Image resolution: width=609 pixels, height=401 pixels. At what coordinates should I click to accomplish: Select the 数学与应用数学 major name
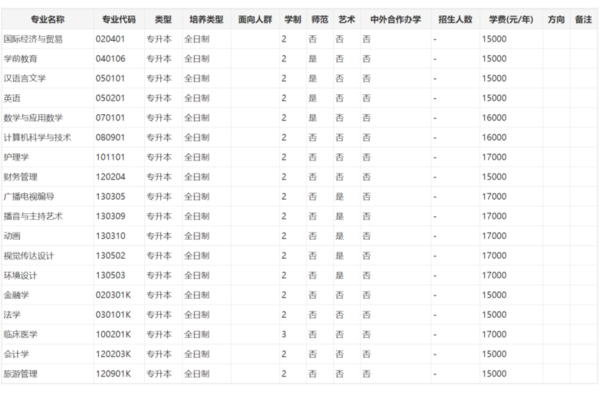(x=33, y=118)
